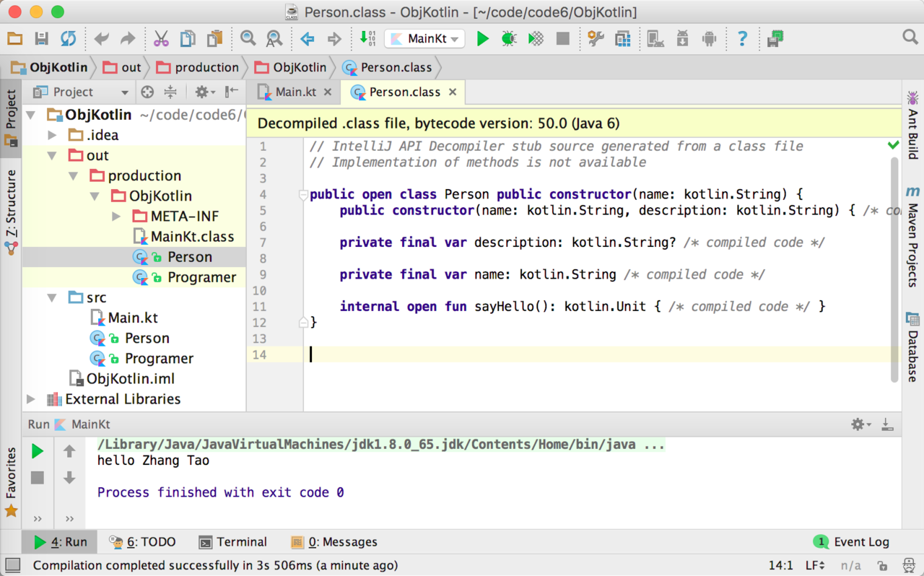The image size is (924, 576).
Task: Copy using the toolbar copy icon
Action: tap(188, 39)
